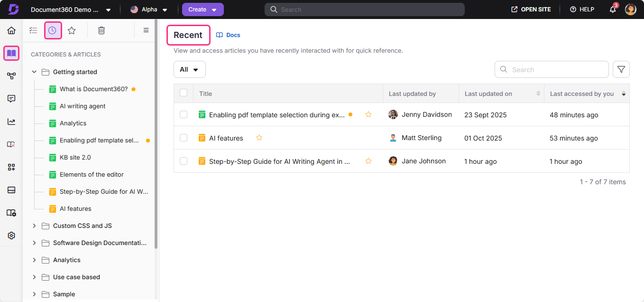The height and width of the screenshot is (302, 644).
Task: Check the checkbox on the AI features row
Action: pos(184,138)
